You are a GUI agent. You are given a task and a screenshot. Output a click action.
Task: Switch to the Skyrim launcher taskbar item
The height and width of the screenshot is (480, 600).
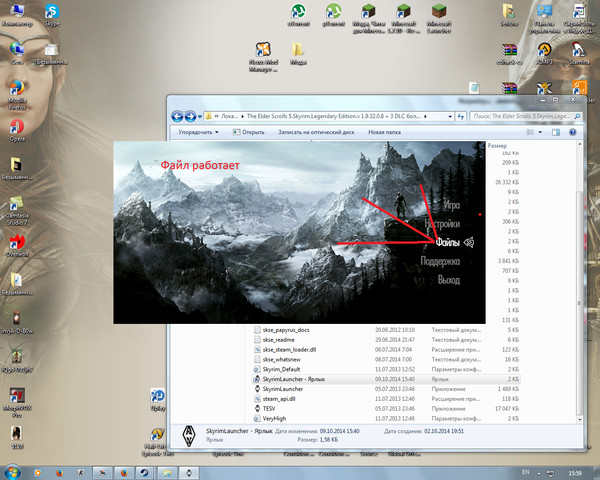(189, 473)
